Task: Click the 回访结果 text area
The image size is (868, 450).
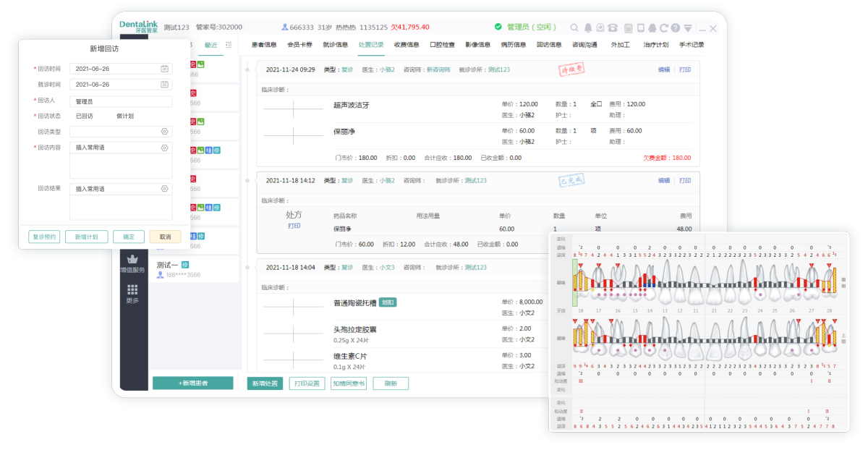Action: tap(121, 207)
